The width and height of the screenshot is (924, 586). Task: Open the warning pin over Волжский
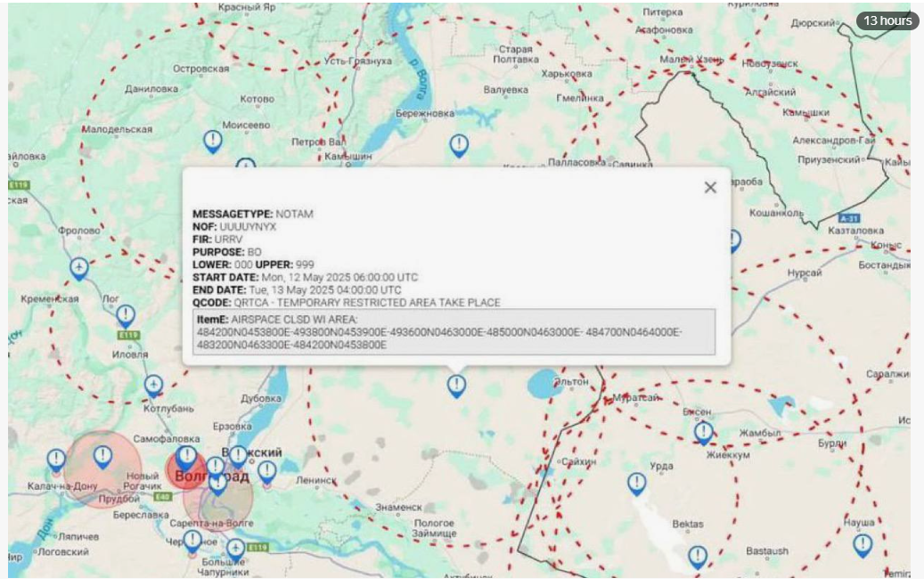238,457
